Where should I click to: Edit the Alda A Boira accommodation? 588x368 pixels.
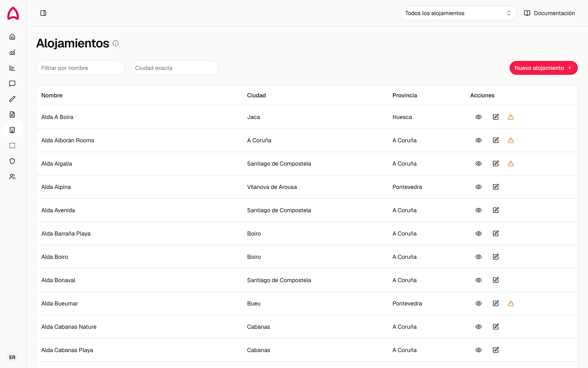tap(496, 117)
